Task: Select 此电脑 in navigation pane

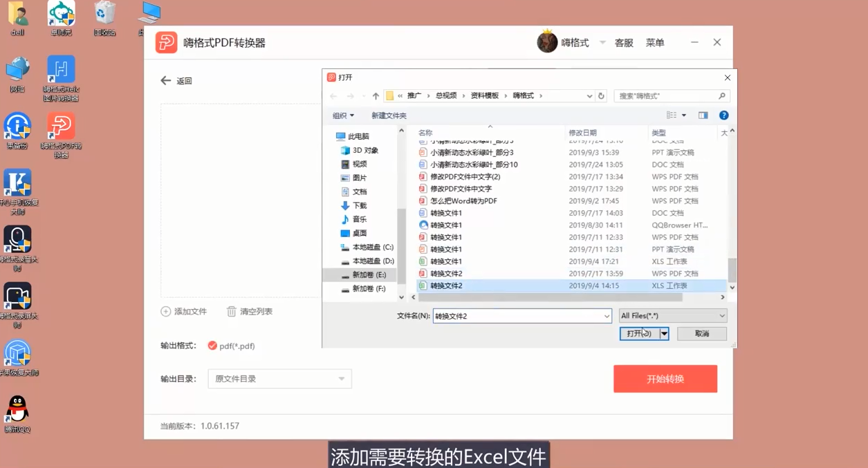Action: [x=352, y=136]
